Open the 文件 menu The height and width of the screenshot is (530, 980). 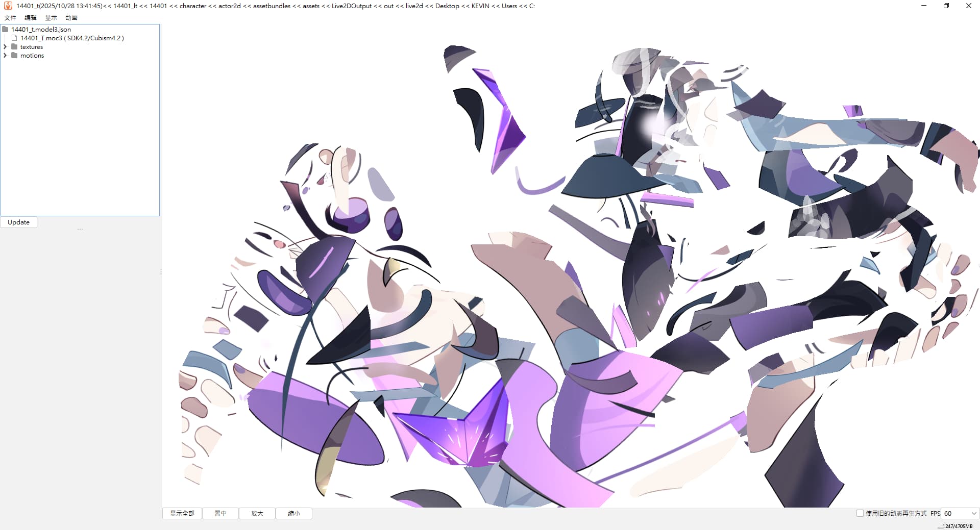point(10,17)
